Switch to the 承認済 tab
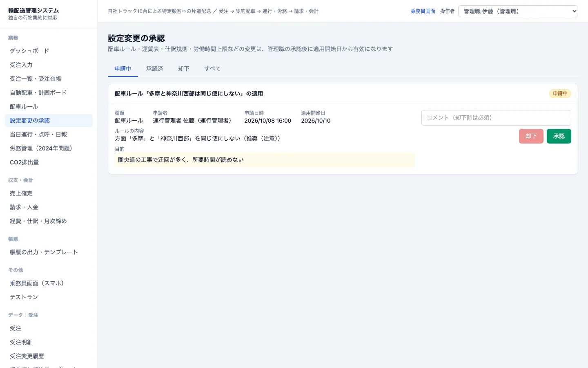588x368 pixels. click(x=155, y=69)
